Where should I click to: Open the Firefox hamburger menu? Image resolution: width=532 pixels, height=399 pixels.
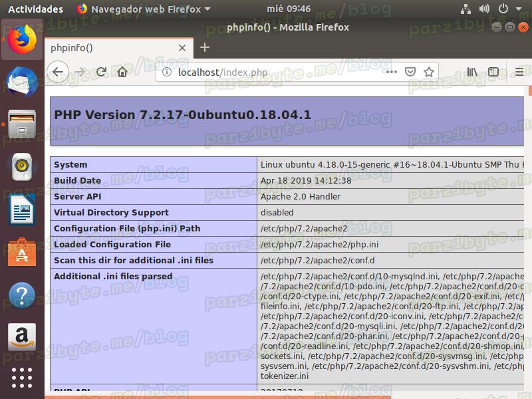coord(519,72)
